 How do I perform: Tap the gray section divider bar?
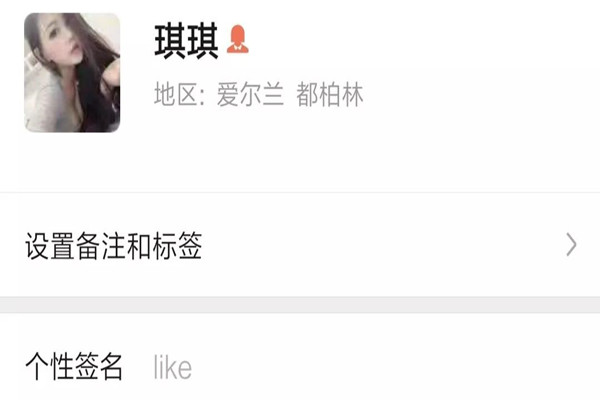300,305
